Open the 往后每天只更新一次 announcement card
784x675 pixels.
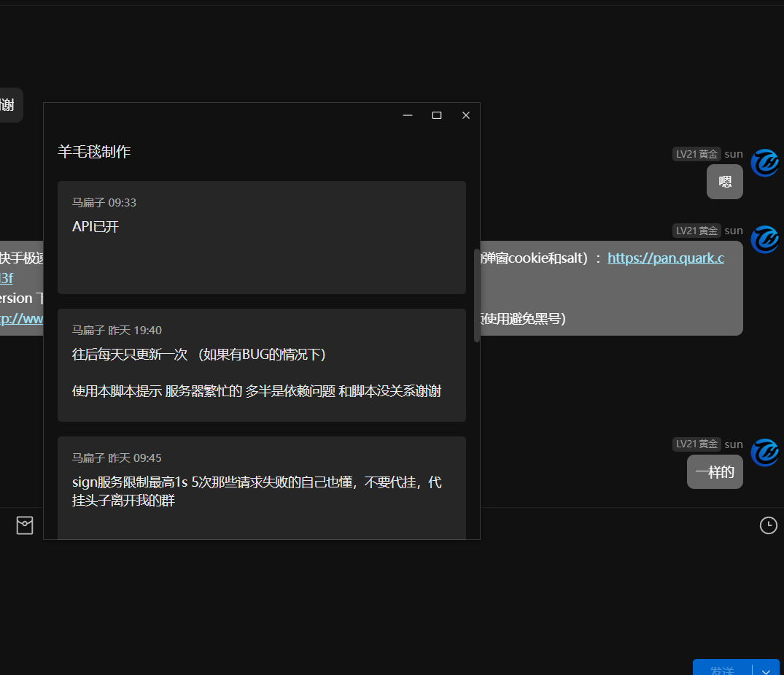pyautogui.click(x=261, y=365)
